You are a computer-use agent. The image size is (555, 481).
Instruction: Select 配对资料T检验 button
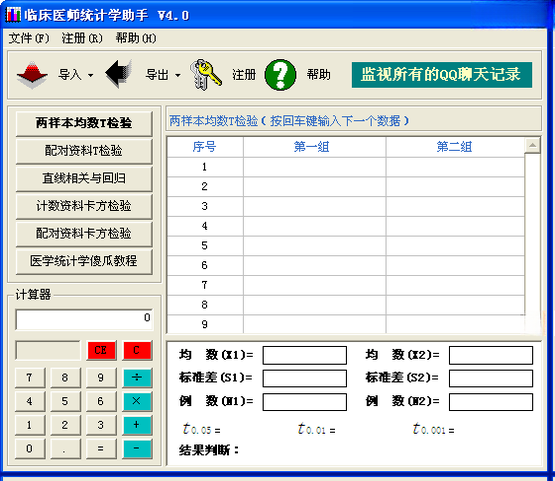[84, 151]
